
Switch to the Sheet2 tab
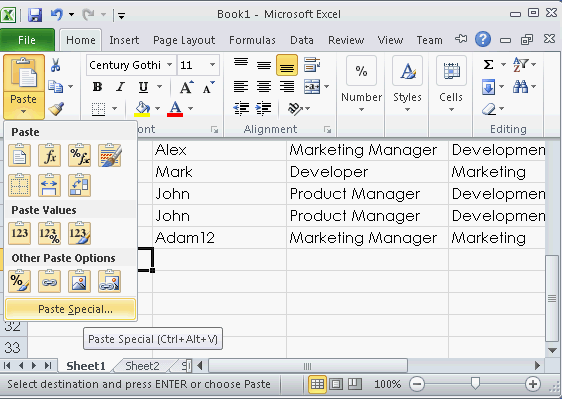pos(142,366)
